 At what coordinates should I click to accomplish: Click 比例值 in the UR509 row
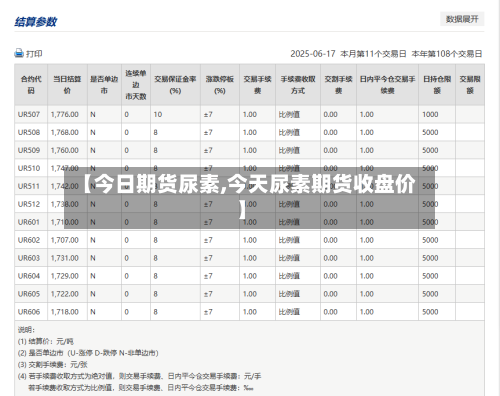289,150
